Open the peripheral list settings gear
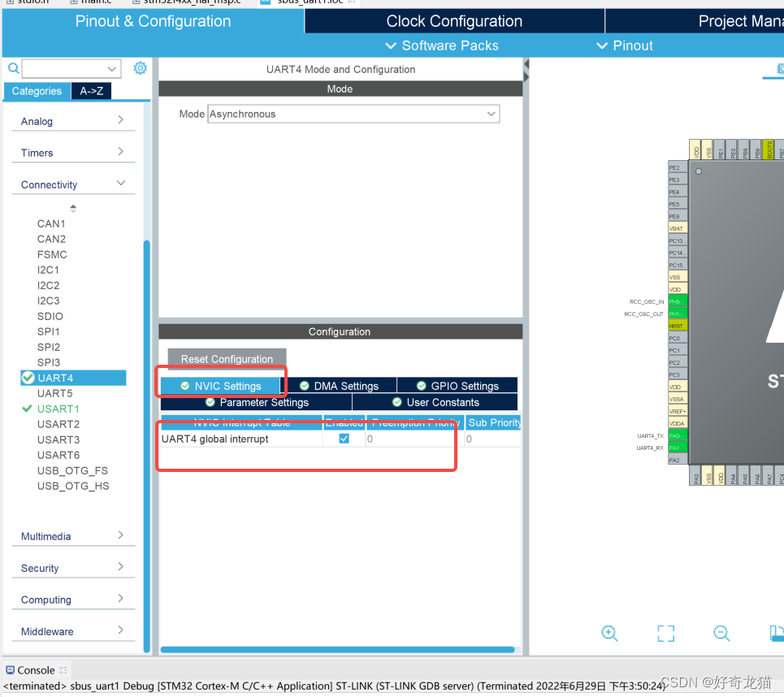784x697 pixels. point(140,67)
